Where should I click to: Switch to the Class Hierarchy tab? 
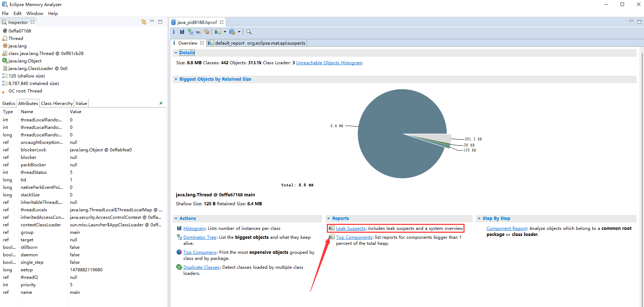pos(57,103)
